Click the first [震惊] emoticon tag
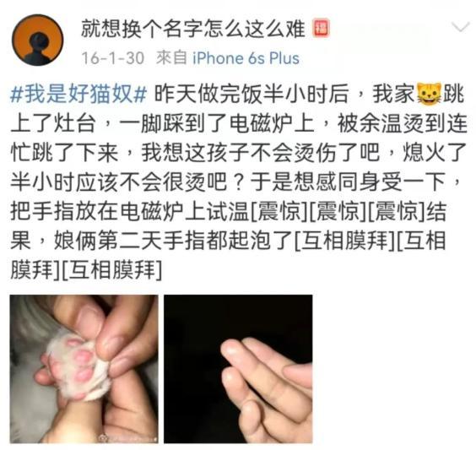This screenshot has width=476, height=450. tap(279, 211)
